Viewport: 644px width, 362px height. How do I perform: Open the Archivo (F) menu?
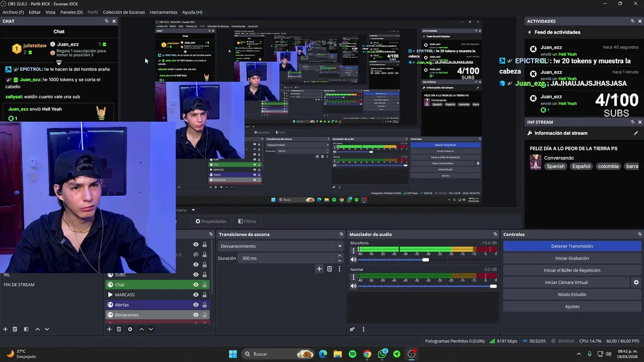click(x=13, y=12)
